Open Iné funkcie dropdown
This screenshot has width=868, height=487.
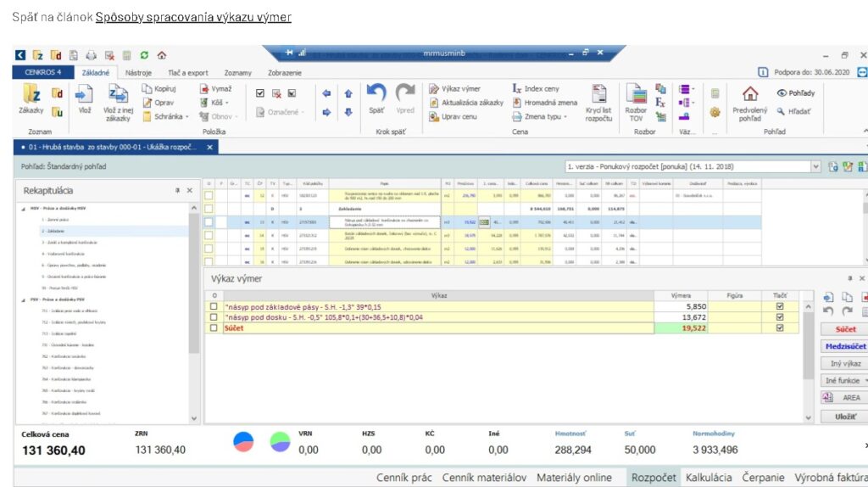pos(845,381)
